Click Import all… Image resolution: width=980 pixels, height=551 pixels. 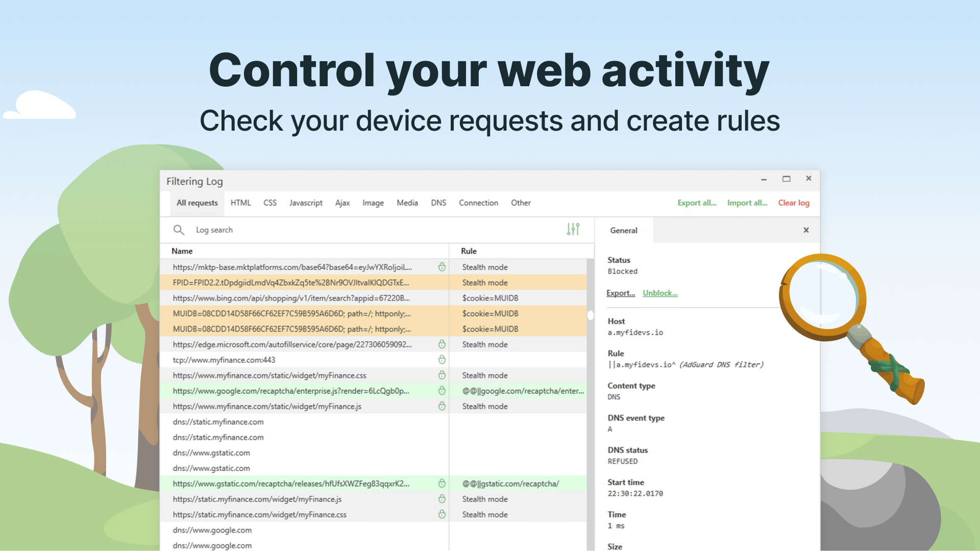pos(747,203)
